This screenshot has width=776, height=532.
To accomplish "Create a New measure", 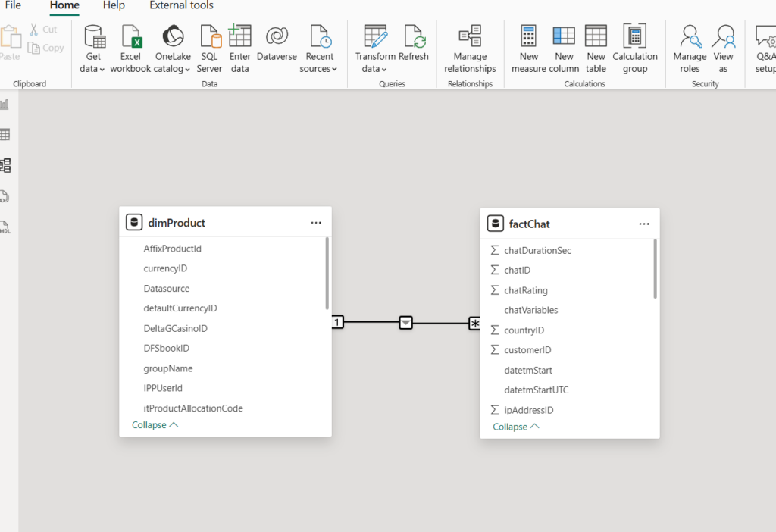I will [x=528, y=36].
